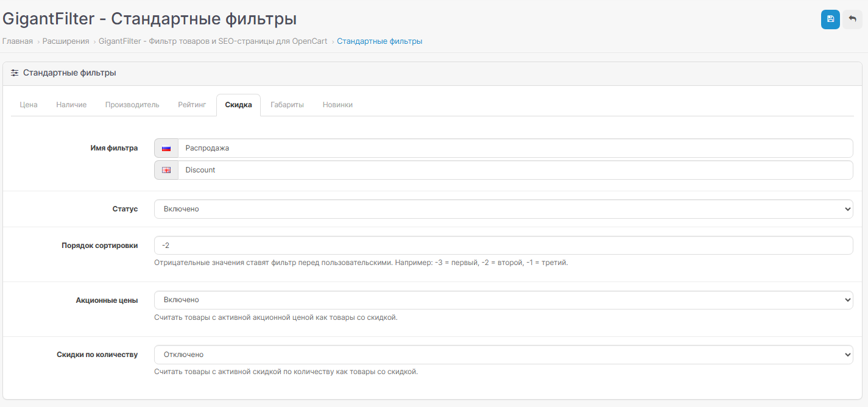
Task: Click the Russian flag icon near Распродажа
Action: click(166, 148)
